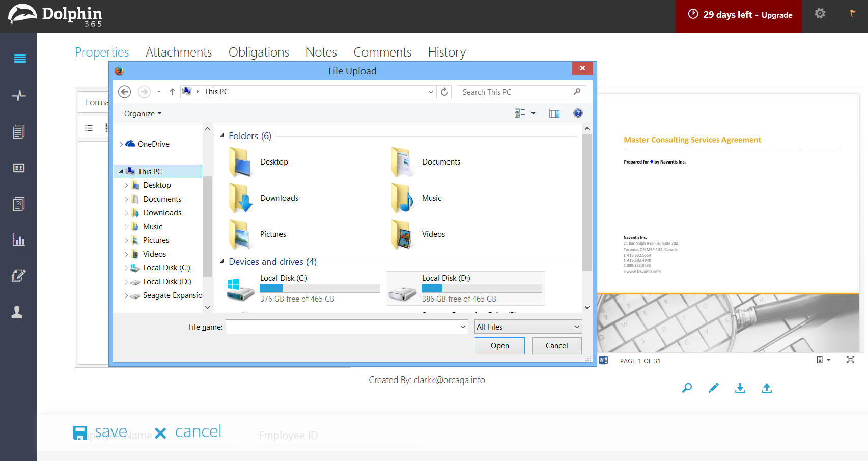The image size is (868, 461).
Task: Go back in File Upload dialog
Action: (125, 92)
